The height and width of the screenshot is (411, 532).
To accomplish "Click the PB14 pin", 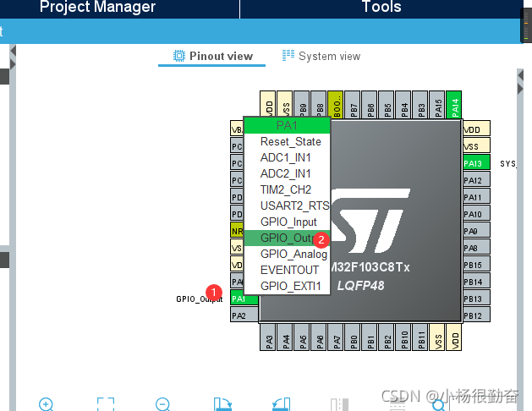I will pos(476,282).
